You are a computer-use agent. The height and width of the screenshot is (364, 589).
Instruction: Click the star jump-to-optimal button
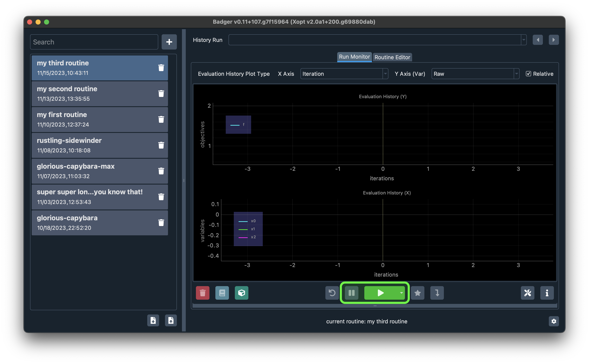pyautogui.click(x=418, y=293)
